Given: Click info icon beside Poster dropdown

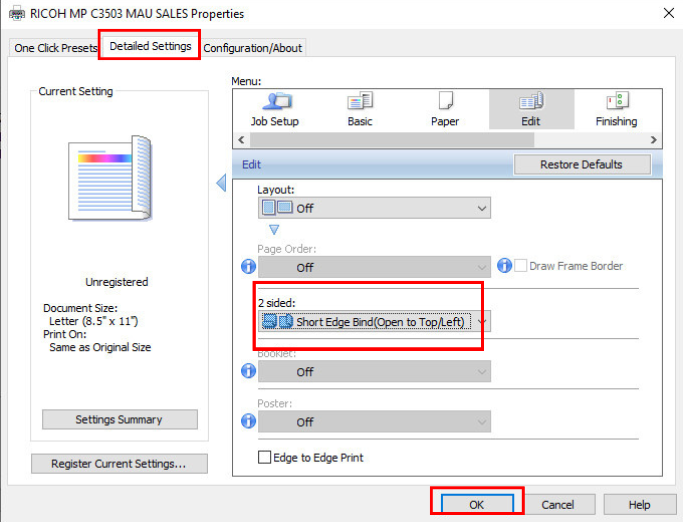Looking at the screenshot, I should (x=248, y=421).
